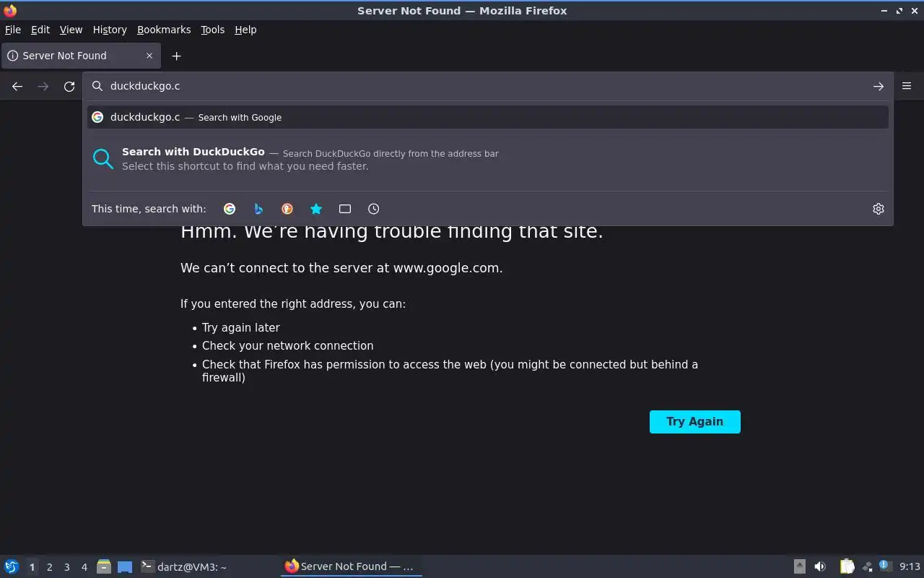Choose the Search with DuckDuckGo shortcut
Viewport: 924px width, 578px height.
tap(487, 159)
